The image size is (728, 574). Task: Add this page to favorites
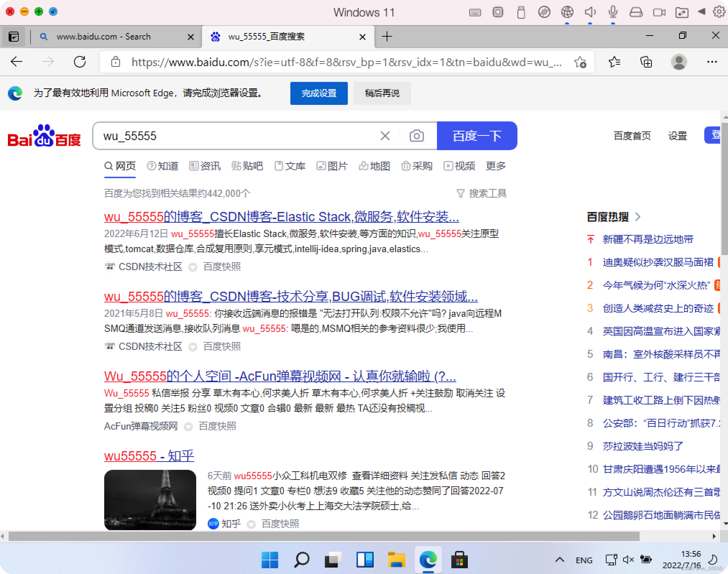point(580,62)
